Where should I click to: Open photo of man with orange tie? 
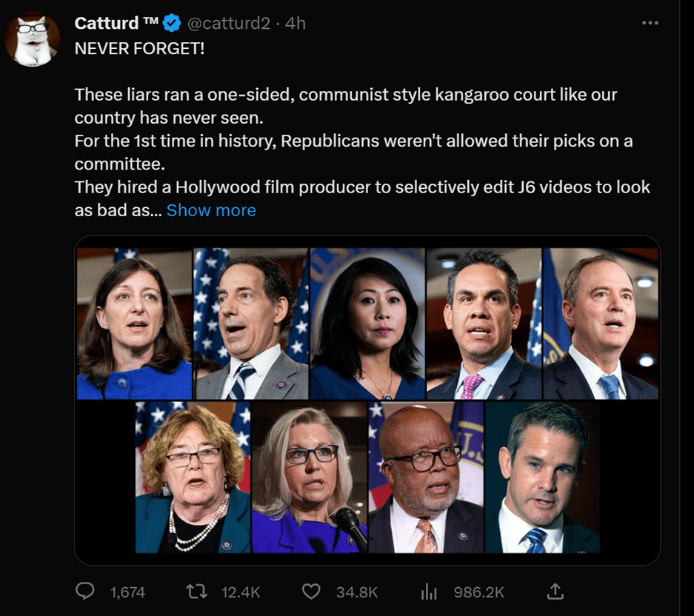[426, 478]
